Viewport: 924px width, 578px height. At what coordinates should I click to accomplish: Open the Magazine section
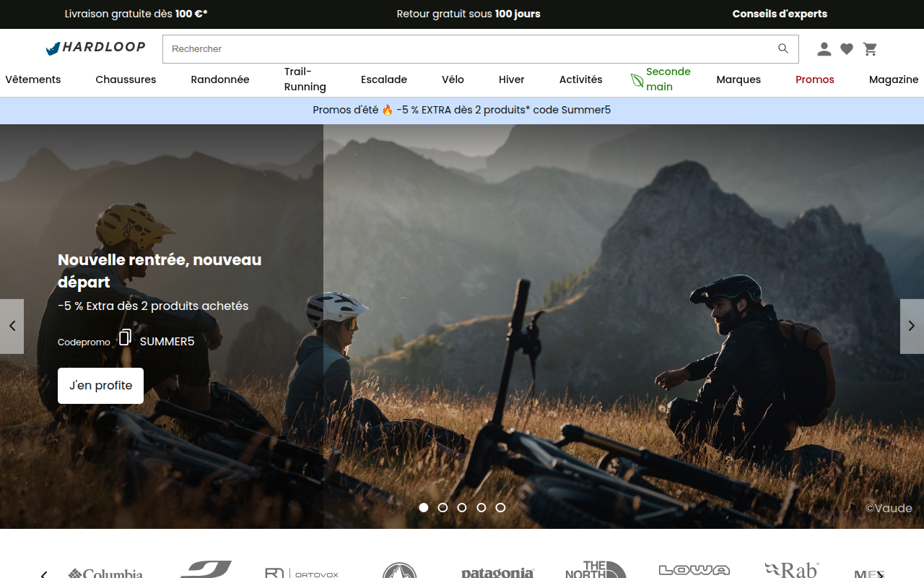(x=894, y=79)
